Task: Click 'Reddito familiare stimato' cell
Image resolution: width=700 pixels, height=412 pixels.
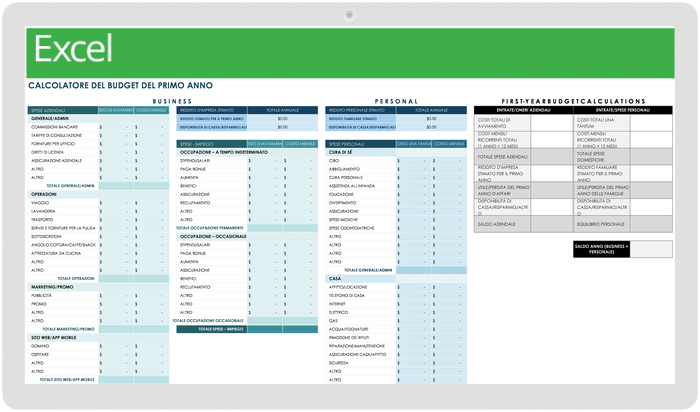Action: pyautogui.click(x=361, y=119)
